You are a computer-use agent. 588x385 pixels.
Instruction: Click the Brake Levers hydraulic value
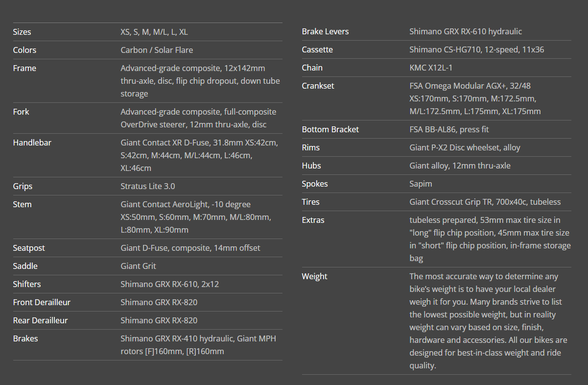click(466, 31)
